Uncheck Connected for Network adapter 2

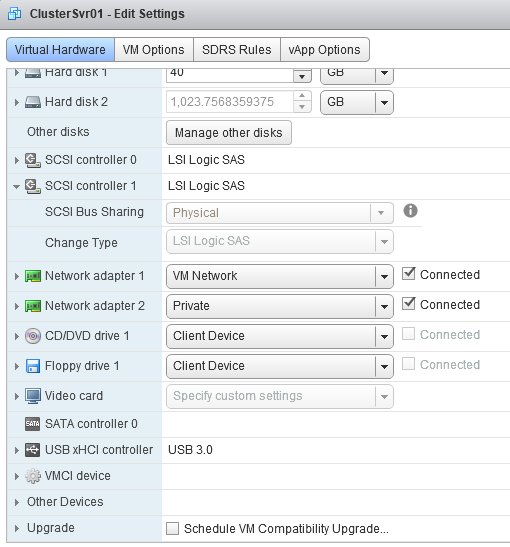408,304
